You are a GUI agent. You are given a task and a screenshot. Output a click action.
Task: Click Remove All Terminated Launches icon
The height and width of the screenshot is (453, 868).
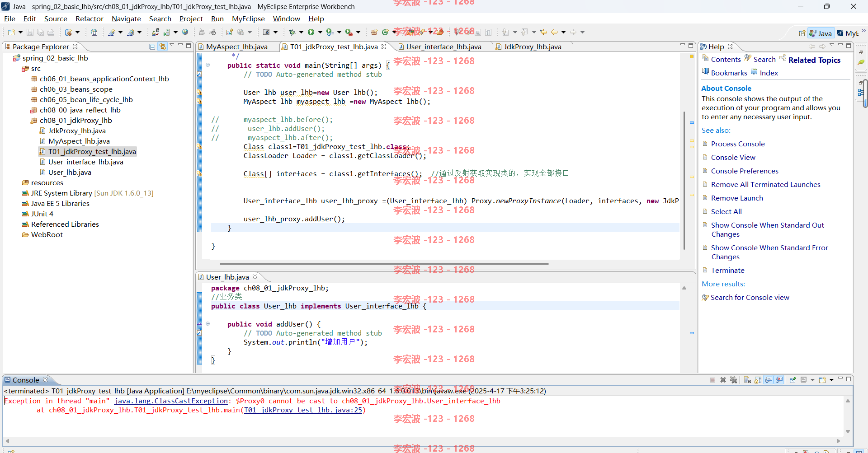point(733,380)
